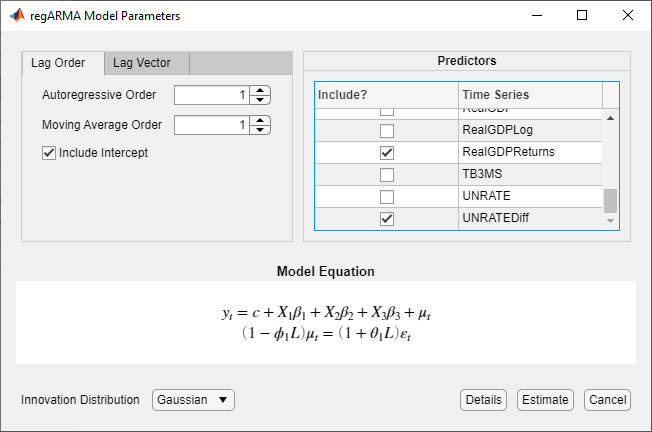Viewport: 652px width, 432px height.
Task: Click the Autoregressive Order input field
Action: pos(211,96)
